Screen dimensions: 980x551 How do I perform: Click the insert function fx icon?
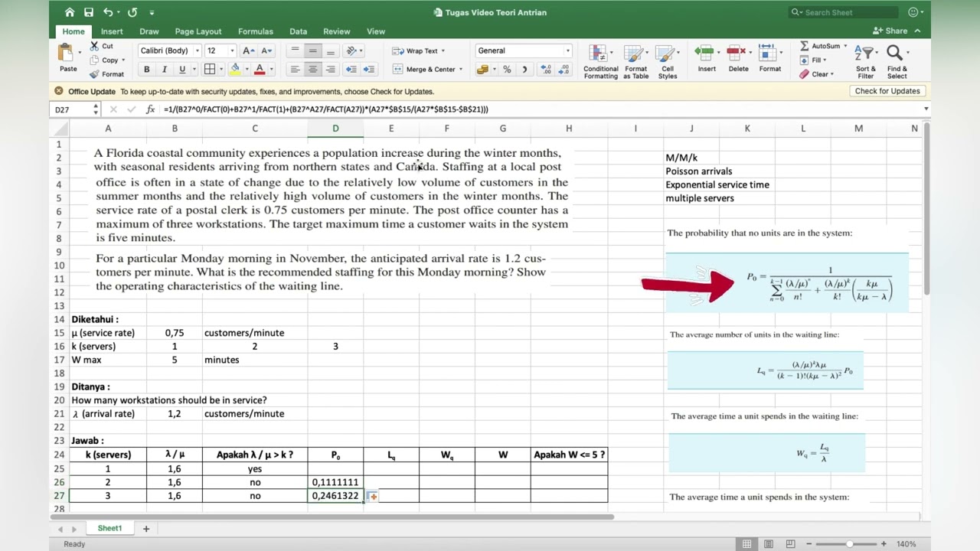click(x=150, y=109)
